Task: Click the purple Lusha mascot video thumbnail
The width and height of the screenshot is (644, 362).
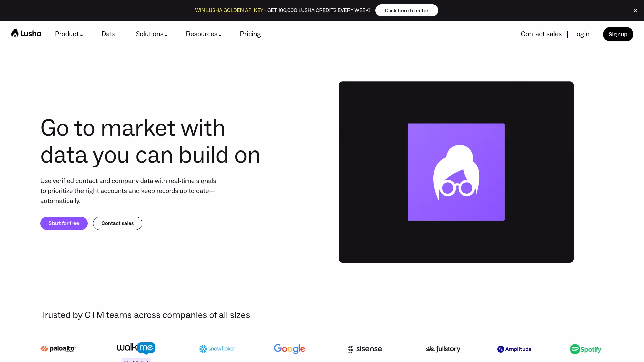Action: click(456, 172)
